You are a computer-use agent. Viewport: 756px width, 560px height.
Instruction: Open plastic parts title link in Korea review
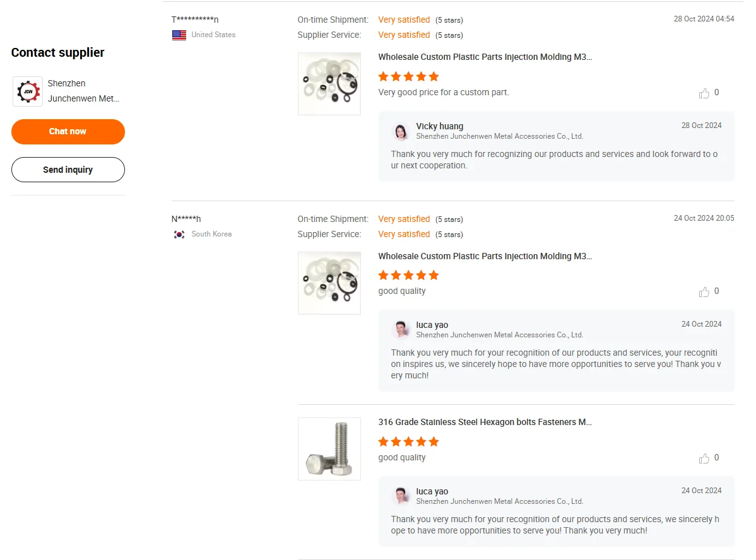coord(485,256)
